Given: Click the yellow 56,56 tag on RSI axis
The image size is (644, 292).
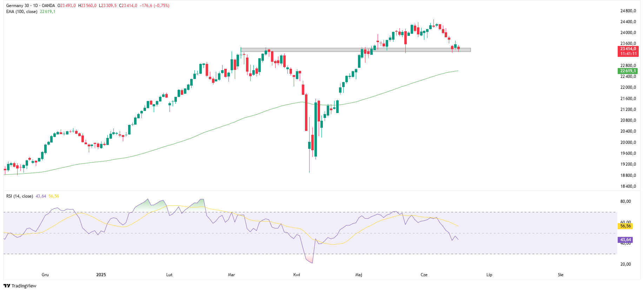Looking at the screenshot, I should click(x=625, y=226).
